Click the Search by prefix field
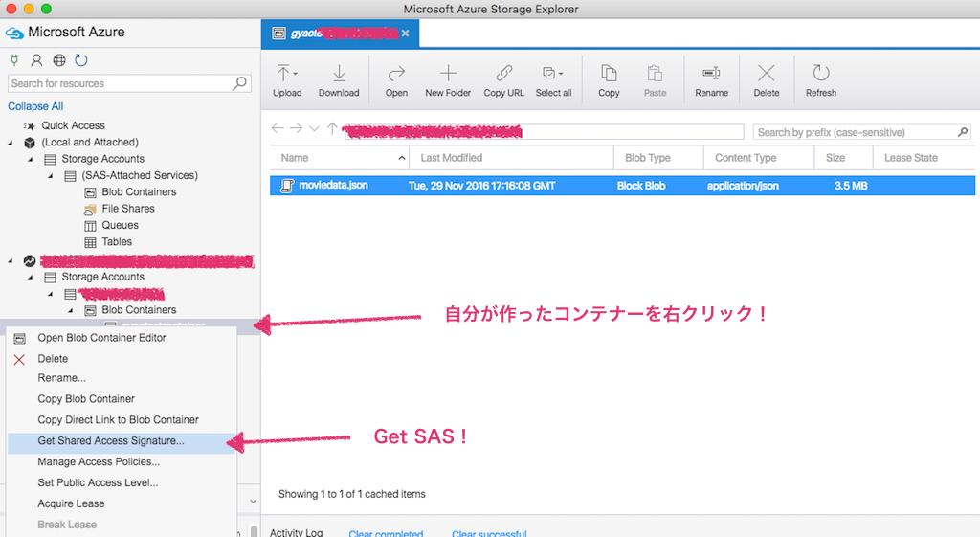The height and width of the screenshot is (537, 980). 855,132
